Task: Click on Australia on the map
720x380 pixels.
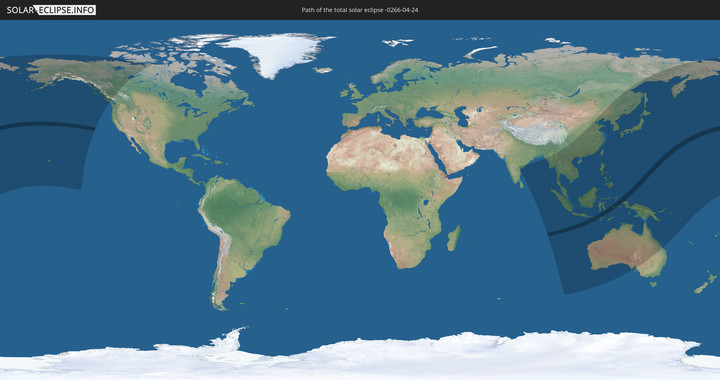Action: 627,250
